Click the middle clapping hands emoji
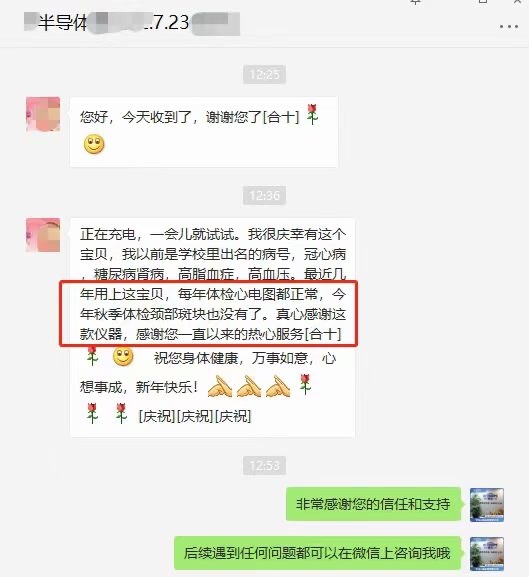The width and height of the screenshot is (529, 577). 249,386
